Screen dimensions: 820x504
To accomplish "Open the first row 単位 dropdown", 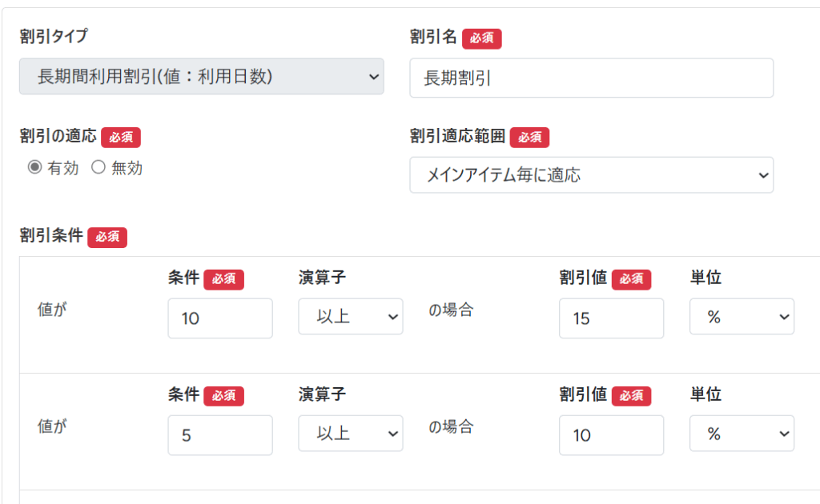I will 742,317.
